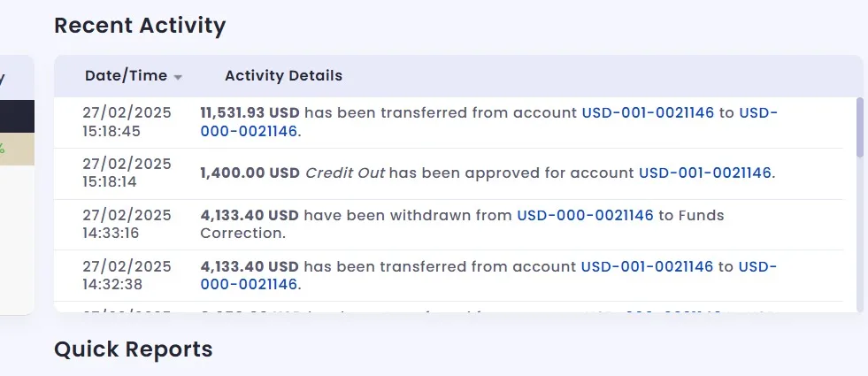Click the italic Credit Out text
The height and width of the screenshot is (376, 868).
pyautogui.click(x=345, y=173)
